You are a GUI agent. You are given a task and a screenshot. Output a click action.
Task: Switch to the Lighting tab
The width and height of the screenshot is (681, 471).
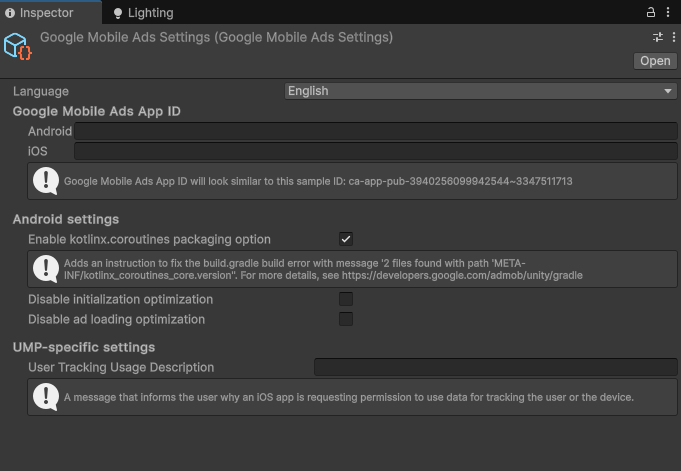(143, 13)
